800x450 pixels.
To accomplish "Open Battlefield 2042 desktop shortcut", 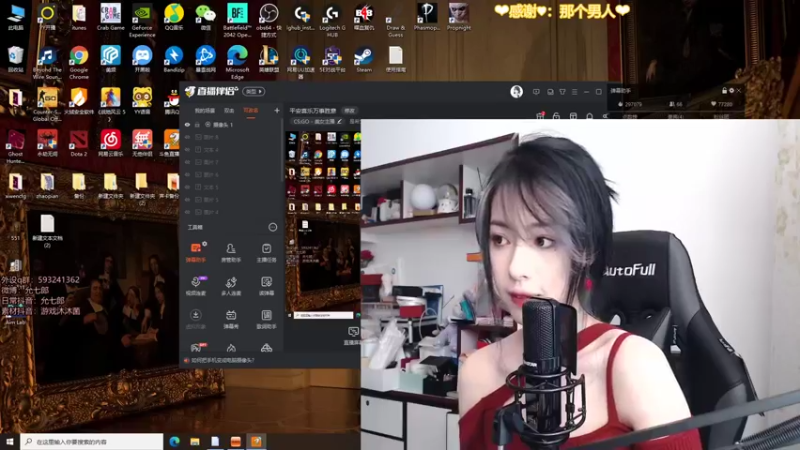I will point(237,20).
